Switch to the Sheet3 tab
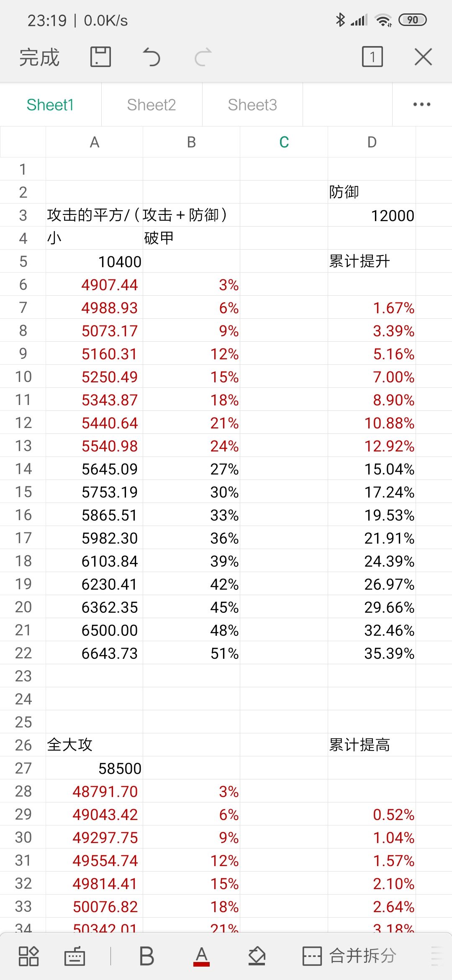Image resolution: width=452 pixels, height=980 pixels. (252, 105)
